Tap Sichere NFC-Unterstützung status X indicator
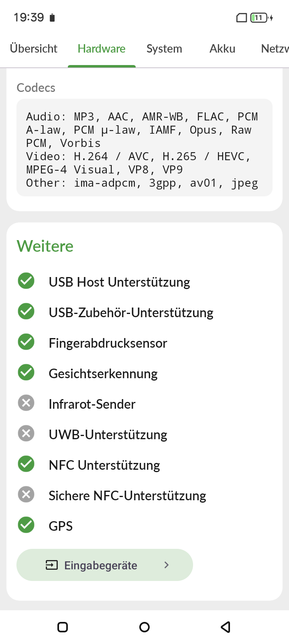Viewport: 289px width, 644px height. point(26,495)
